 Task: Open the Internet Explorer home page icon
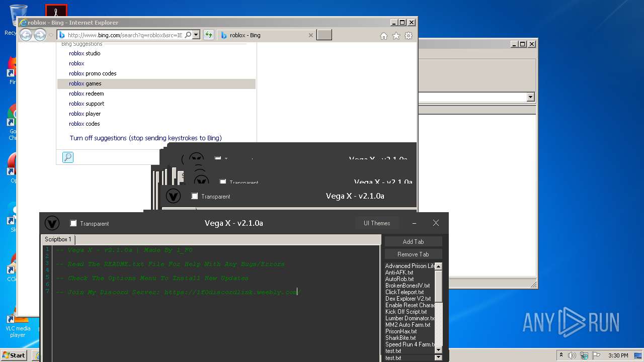[x=384, y=36]
